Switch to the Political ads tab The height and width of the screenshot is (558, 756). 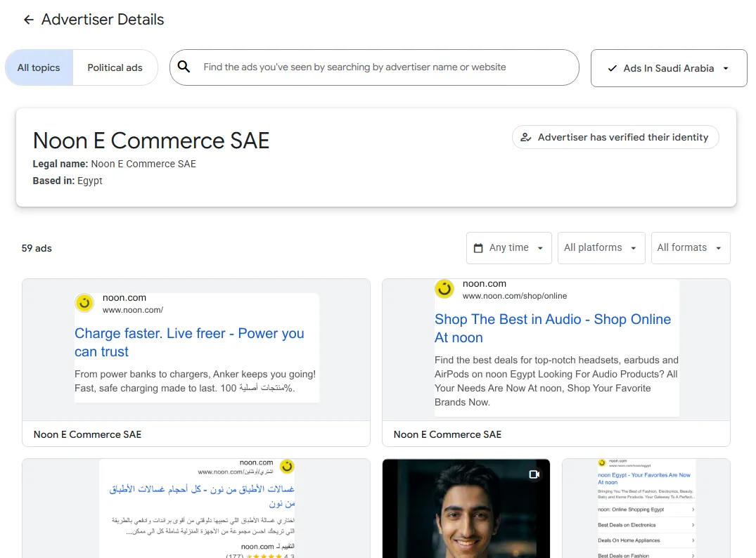click(x=115, y=67)
